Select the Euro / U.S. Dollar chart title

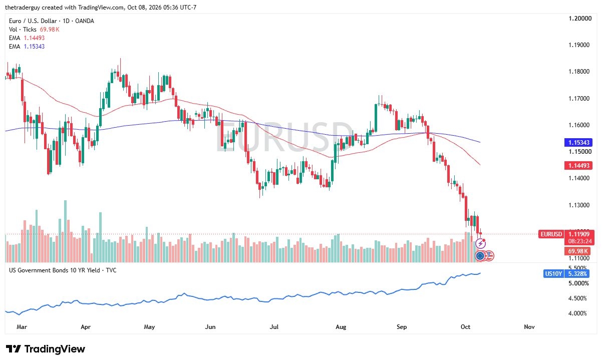coord(52,21)
